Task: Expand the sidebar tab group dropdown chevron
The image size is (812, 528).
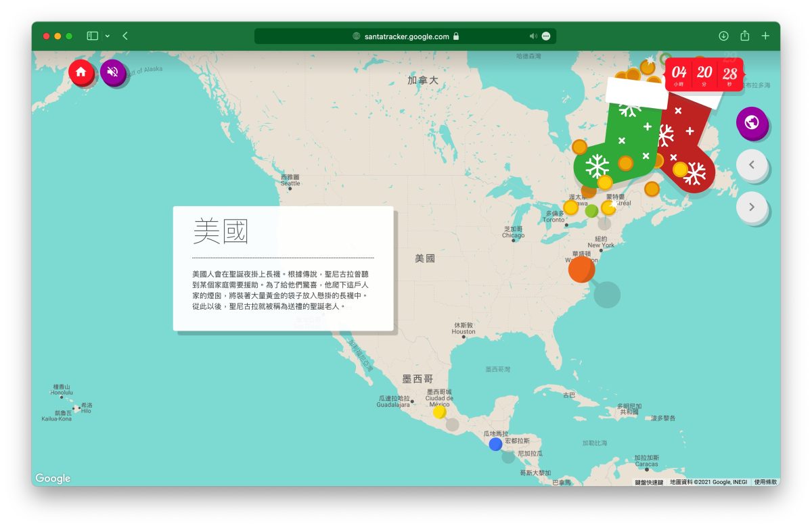Action: pos(107,36)
